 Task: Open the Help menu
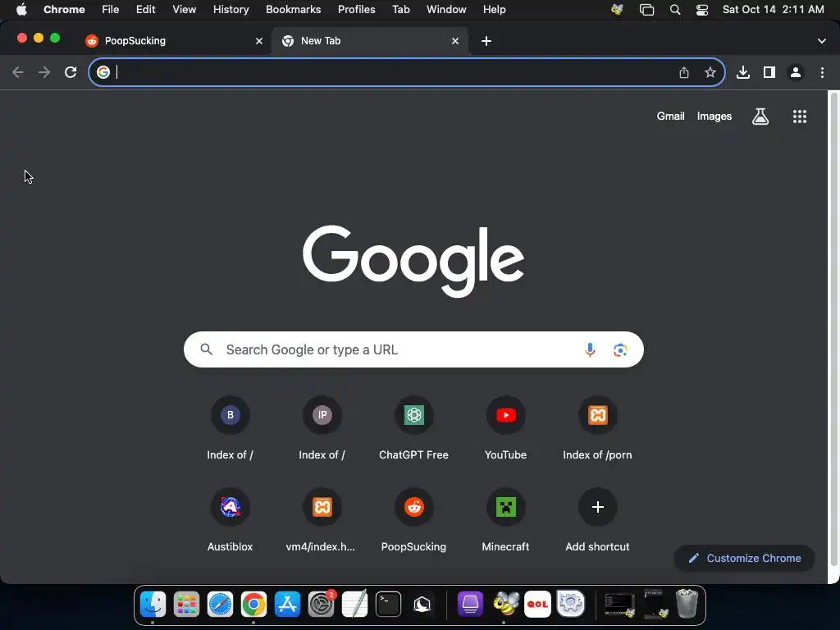click(494, 10)
